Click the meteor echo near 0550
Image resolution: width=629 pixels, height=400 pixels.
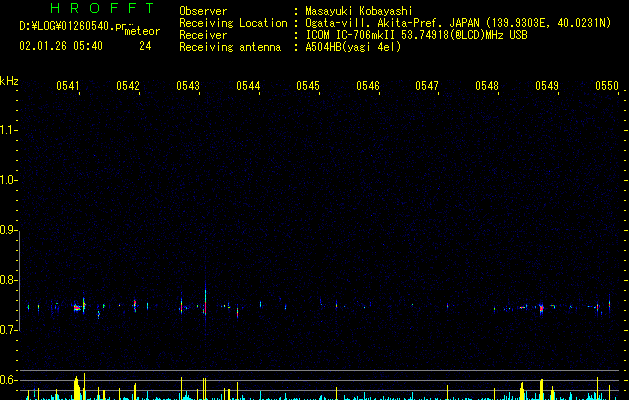click(609, 305)
